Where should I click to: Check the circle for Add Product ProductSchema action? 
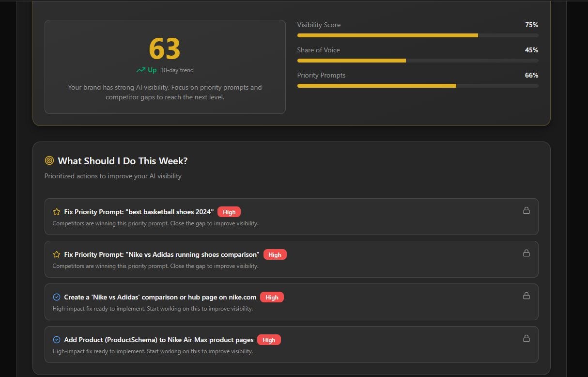click(57, 340)
